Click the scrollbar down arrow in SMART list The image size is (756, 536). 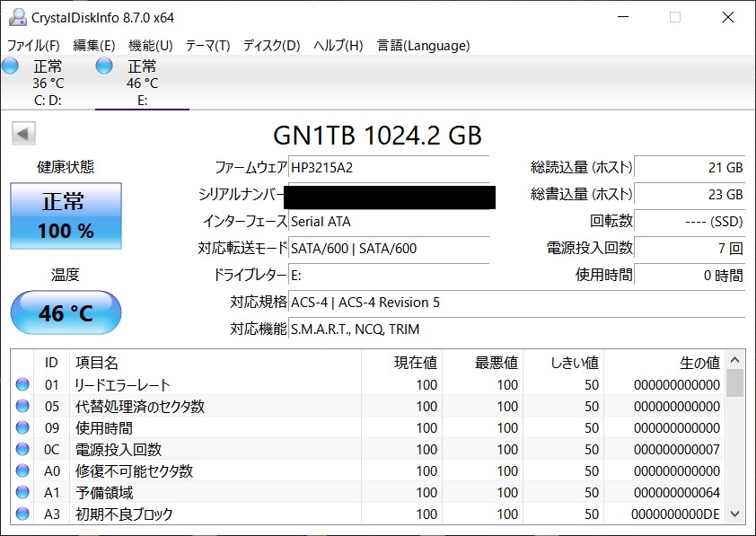[x=734, y=514]
